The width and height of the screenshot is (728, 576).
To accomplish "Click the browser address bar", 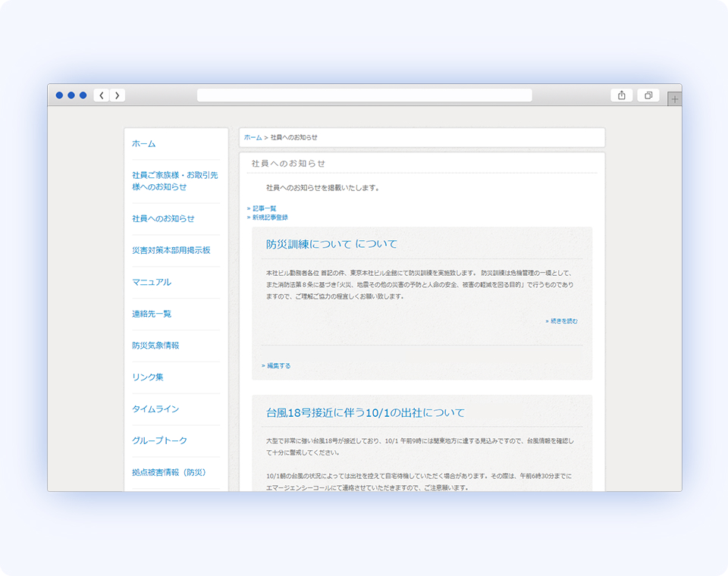I will coord(364,95).
